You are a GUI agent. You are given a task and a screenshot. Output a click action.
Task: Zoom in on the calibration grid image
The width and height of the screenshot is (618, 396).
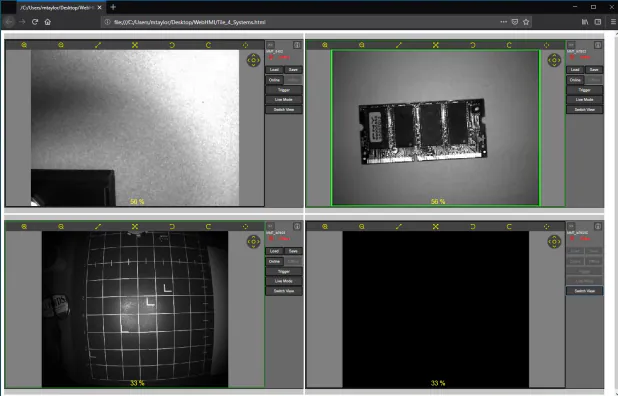tap(24, 227)
